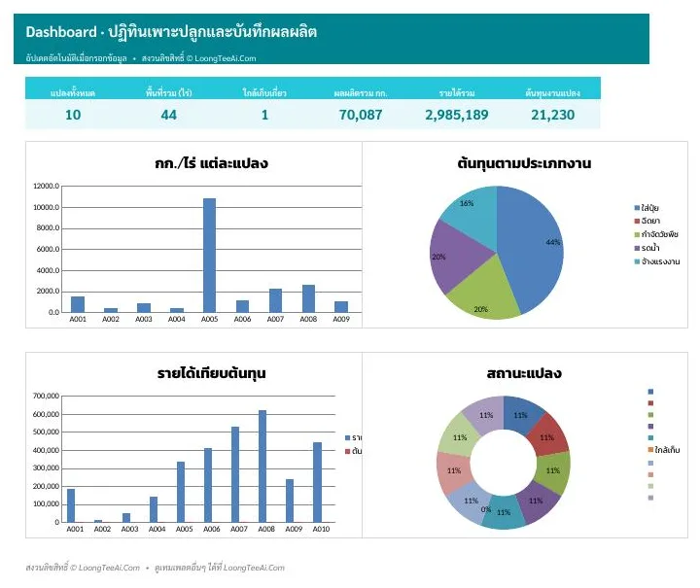The width and height of the screenshot is (700, 588).
Task: Click the KPI value '1' under ใกล้เก็บเกี่ยว
Action: point(264,115)
